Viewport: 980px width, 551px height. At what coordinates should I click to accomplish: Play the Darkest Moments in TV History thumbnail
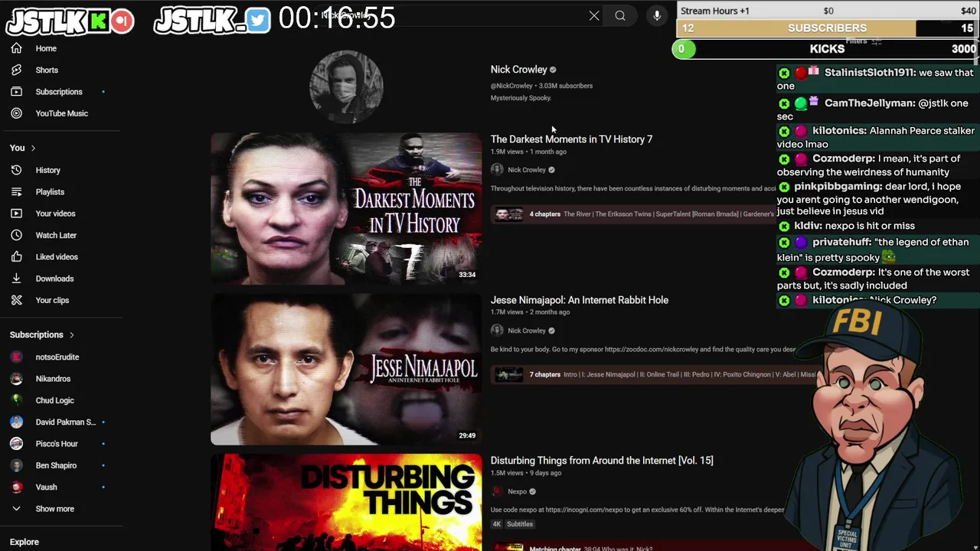(346, 208)
